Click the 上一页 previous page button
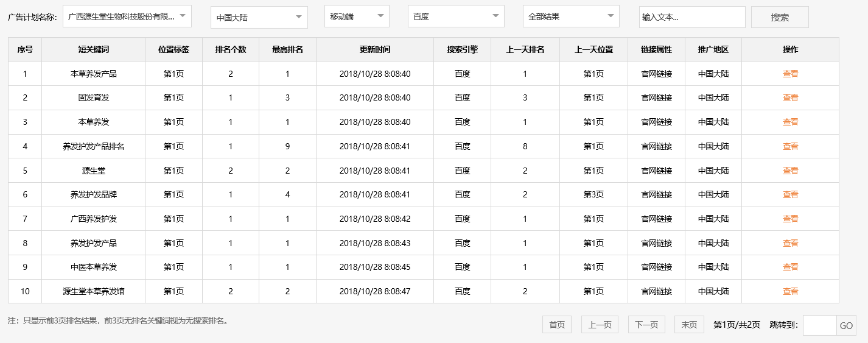 coord(600,325)
